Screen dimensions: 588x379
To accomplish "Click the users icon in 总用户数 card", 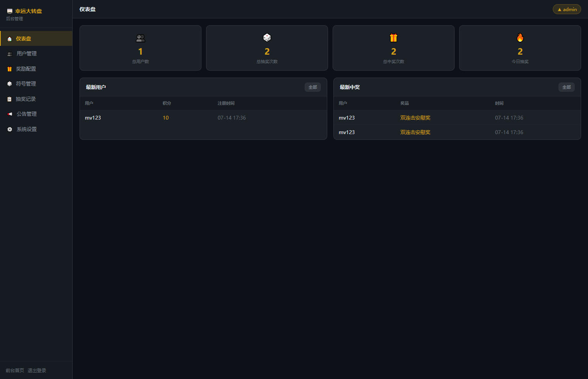I will (140, 38).
